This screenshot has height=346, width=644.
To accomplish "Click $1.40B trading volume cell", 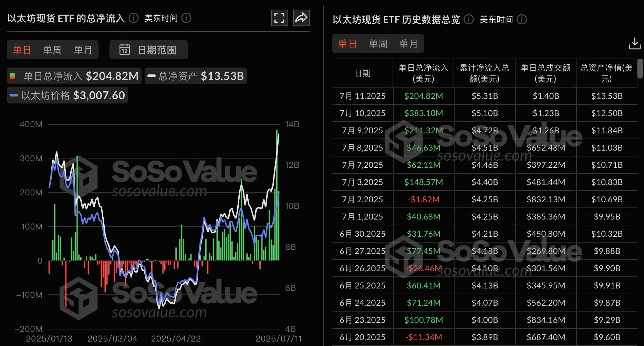I will (x=546, y=96).
